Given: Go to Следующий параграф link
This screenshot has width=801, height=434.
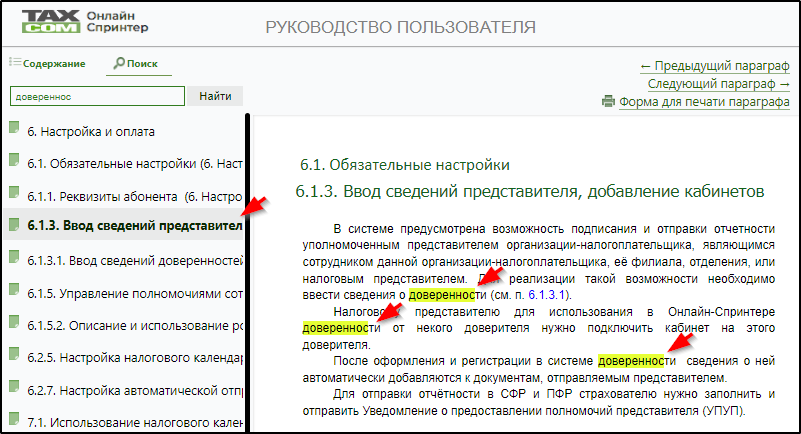Looking at the screenshot, I should click(718, 84).
